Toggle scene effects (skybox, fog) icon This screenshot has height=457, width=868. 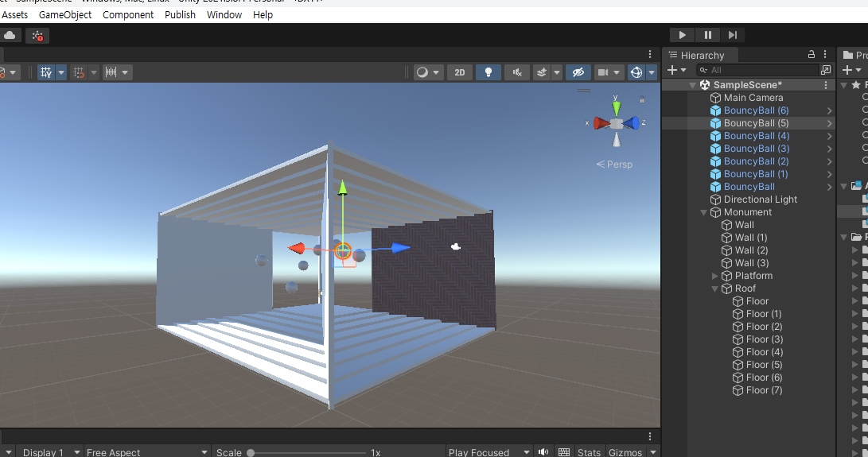point(542,72)
